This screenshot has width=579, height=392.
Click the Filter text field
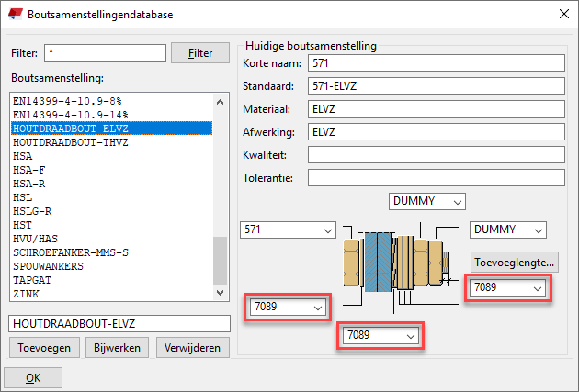(x=106, y=52)
